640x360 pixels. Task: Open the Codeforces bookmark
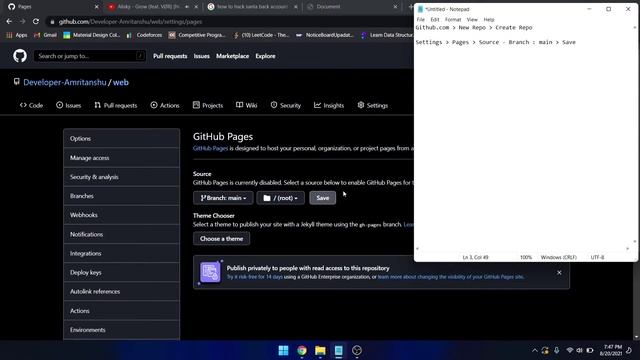pyautogui.click(x=144, y=35)
